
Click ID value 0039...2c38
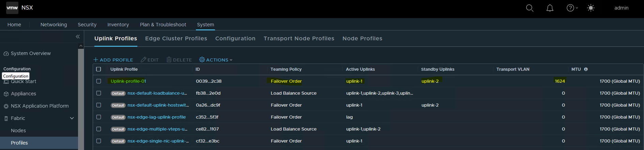pyautogui.click(x=209, y=81)
